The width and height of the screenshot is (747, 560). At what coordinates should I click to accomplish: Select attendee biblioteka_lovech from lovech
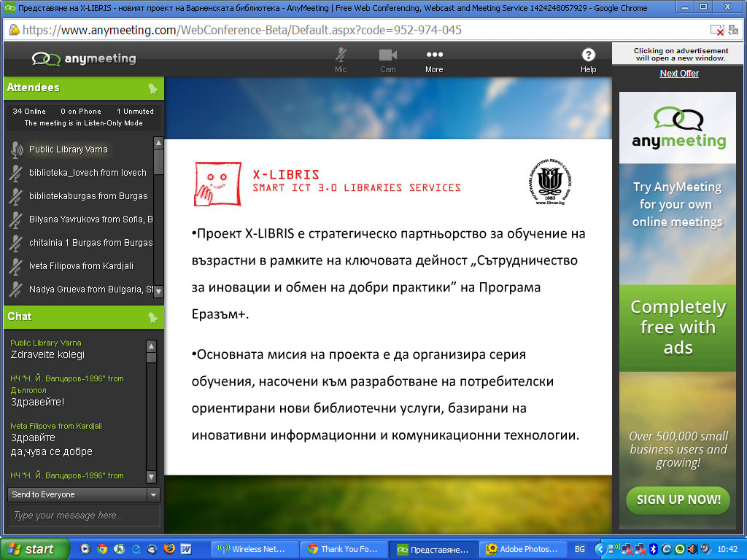coord(88,173)
